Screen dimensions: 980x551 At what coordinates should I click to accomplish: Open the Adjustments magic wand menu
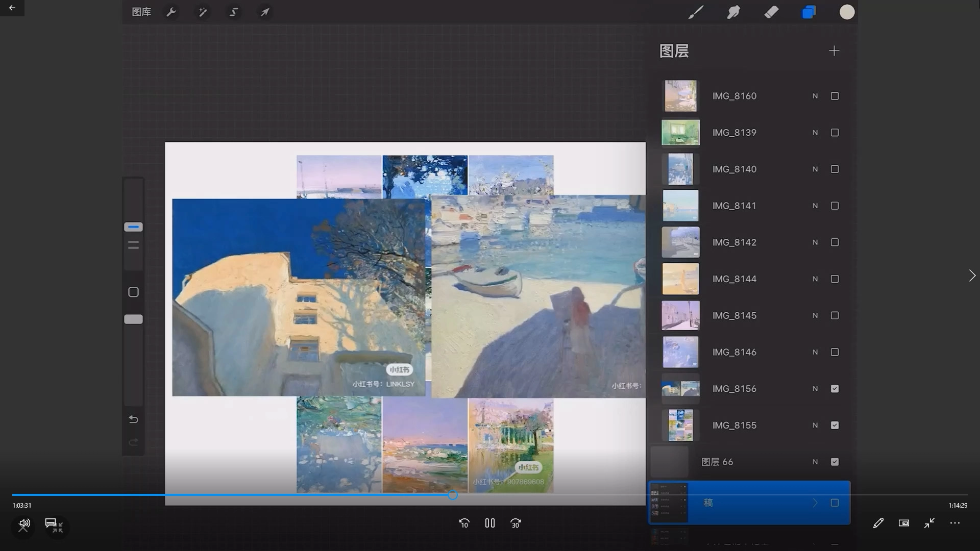click(x=203, y=12)
